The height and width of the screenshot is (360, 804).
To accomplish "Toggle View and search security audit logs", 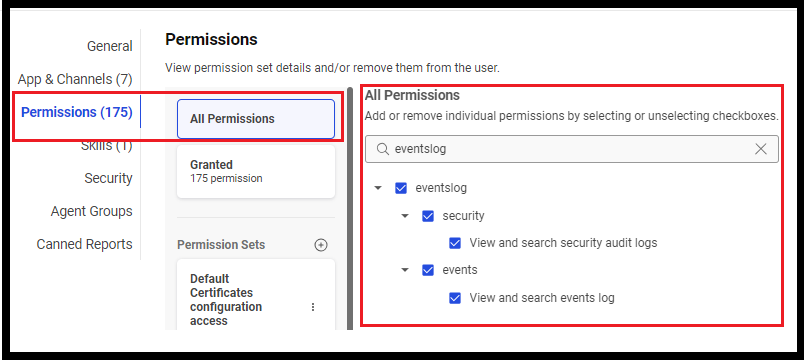I will [455, 243].
